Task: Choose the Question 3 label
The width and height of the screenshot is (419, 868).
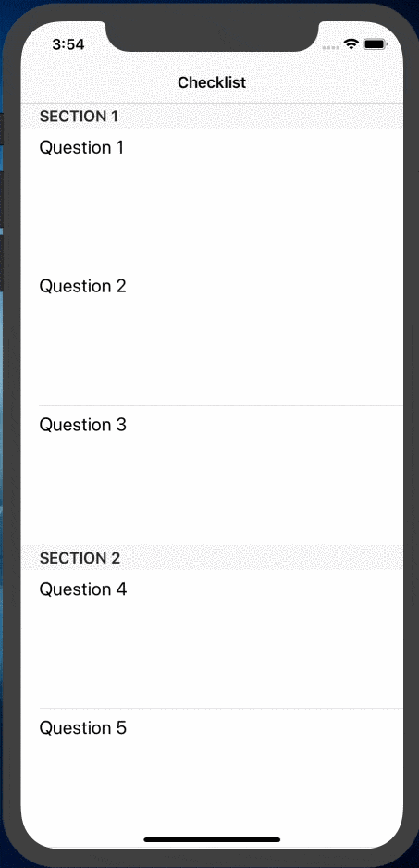Action: click(82, 425)
